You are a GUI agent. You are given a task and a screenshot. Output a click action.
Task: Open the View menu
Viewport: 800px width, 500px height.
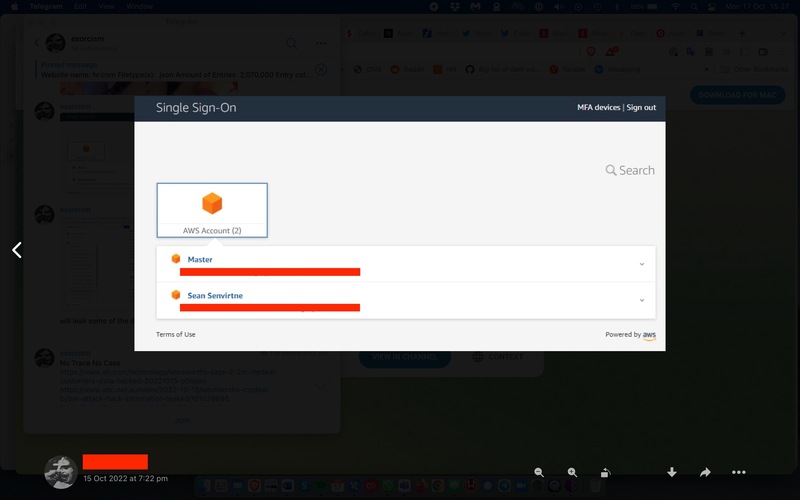pyautogui.click(x=106, y=6)
